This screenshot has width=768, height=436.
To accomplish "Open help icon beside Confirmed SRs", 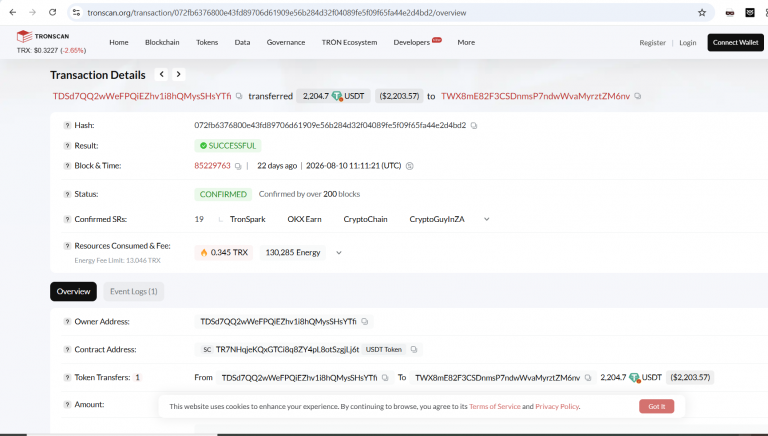I will [x=67, y=219].
